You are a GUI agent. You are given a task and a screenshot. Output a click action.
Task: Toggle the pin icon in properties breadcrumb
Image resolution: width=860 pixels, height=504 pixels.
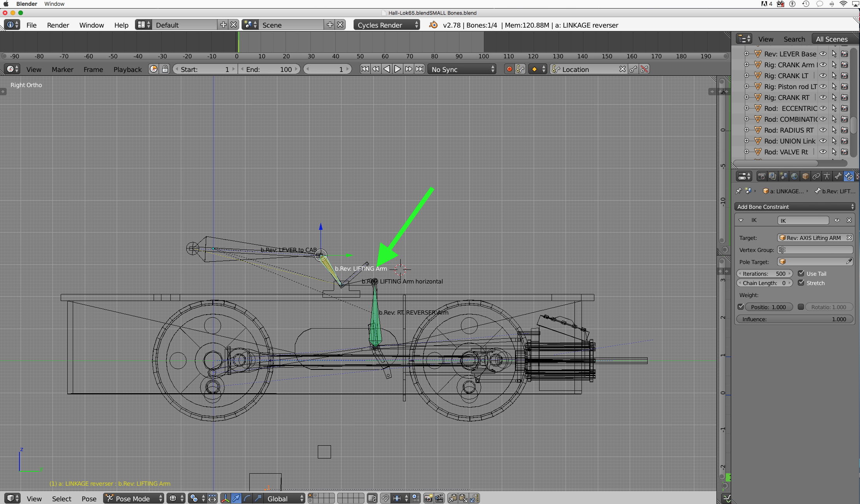[738, 191]
